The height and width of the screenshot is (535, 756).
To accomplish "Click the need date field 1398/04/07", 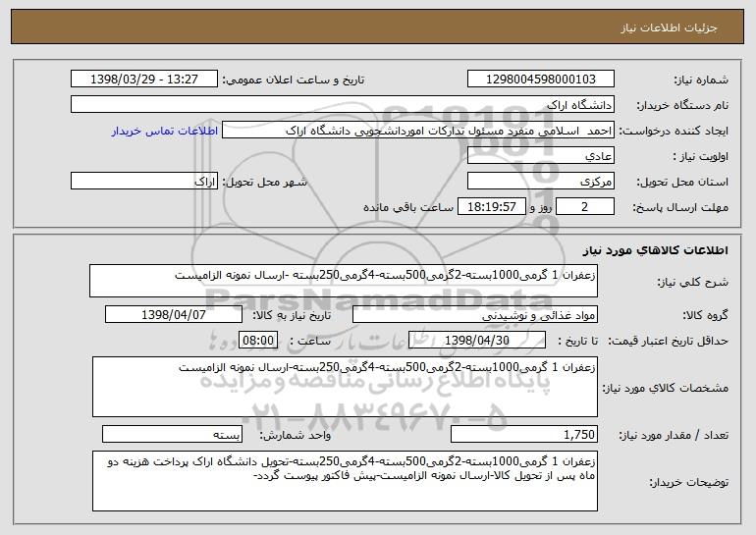I will click(x=174, y=315).
